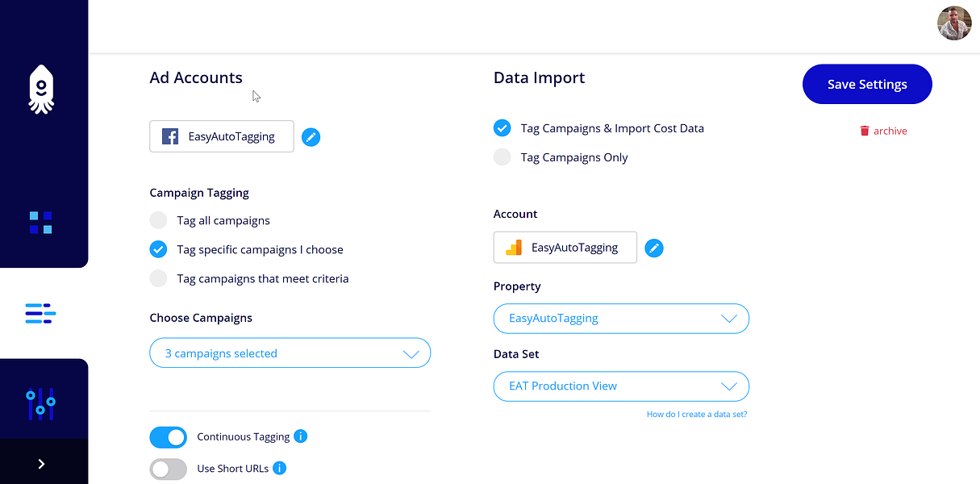Select the Tag all campaigns option
This screenshot has height=484, width=980.
(x=158, y=220)
